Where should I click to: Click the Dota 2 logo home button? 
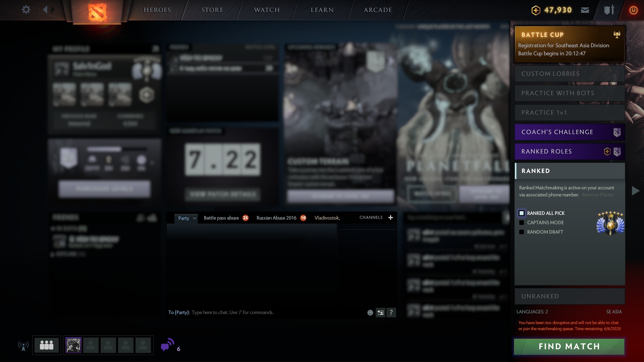click(97, 12)
